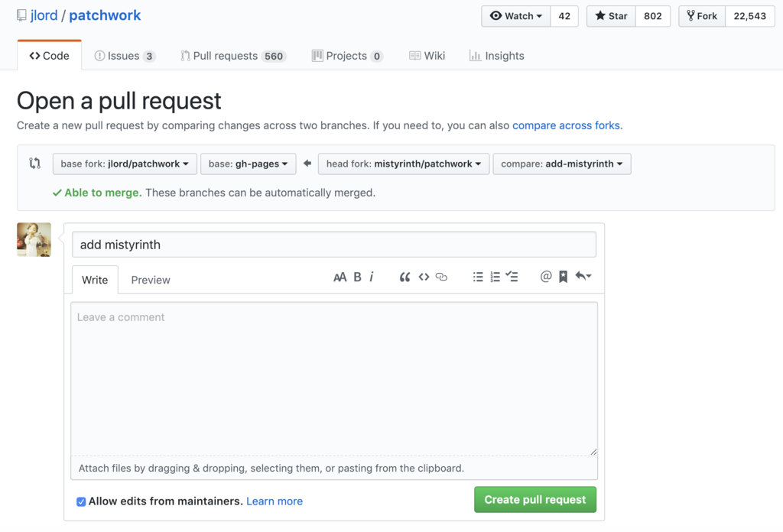Screen dimensions: 783x532
Task: Switch to the Code tab
Action: tap(50, 56)
